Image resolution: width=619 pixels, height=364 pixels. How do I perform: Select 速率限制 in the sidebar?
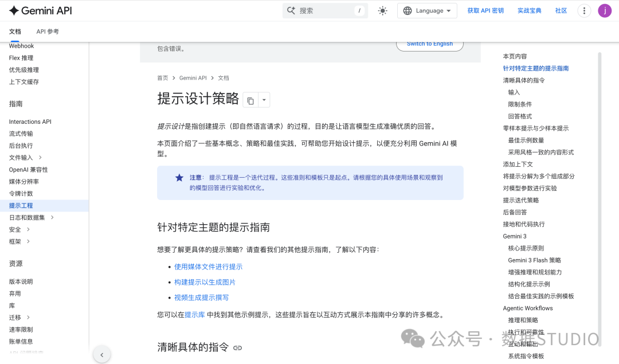[x=21, y=330]
